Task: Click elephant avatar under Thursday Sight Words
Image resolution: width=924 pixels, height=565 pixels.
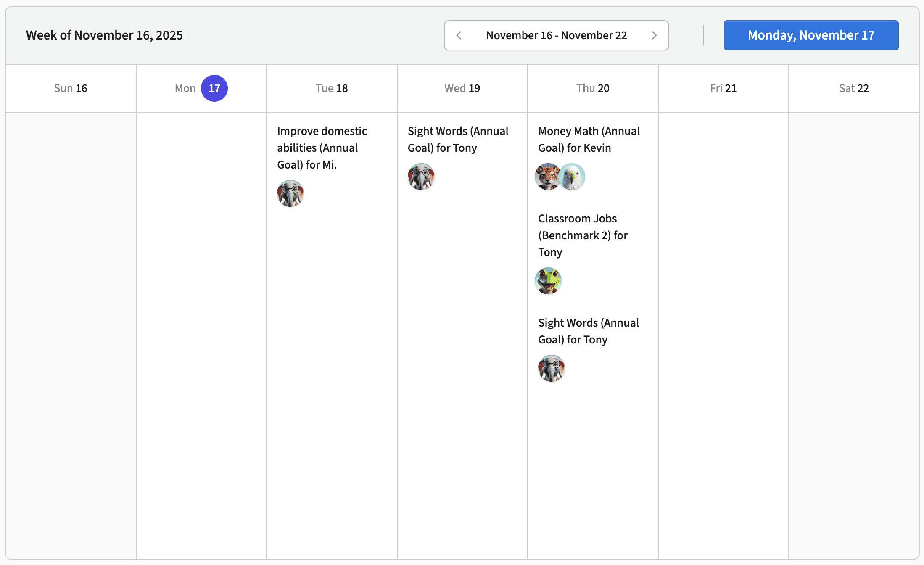Action: pyautogui.click(x=551, y=368)
